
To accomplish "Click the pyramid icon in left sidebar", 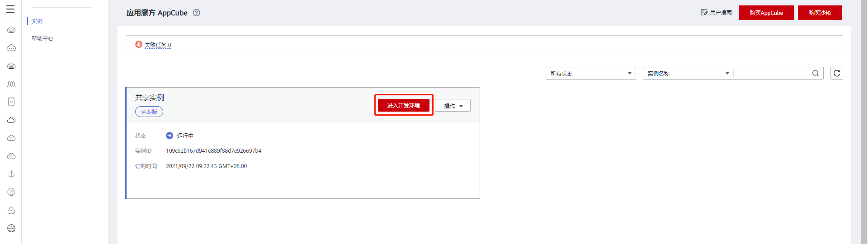I will pos(11,174).
